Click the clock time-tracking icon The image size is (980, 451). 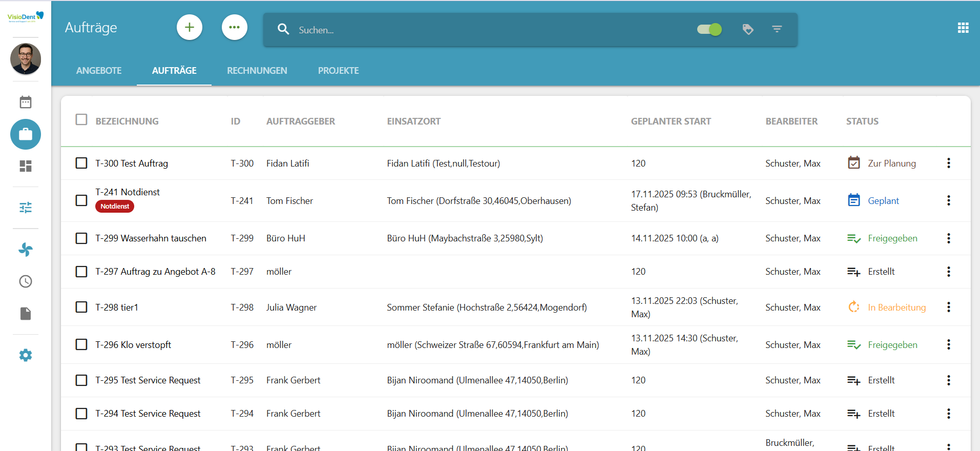pos(26,281)
